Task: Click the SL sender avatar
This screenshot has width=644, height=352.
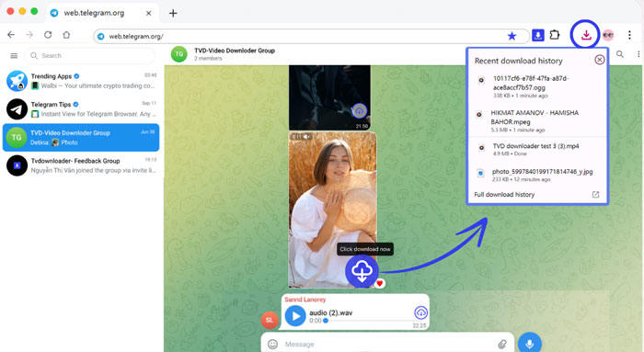Action: click(x=270, y=321)
